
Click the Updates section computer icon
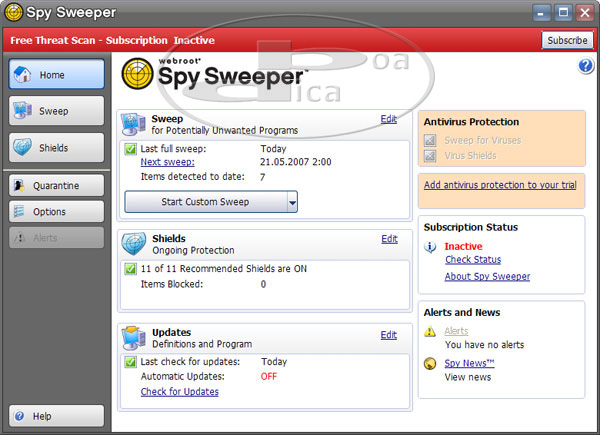134,337
